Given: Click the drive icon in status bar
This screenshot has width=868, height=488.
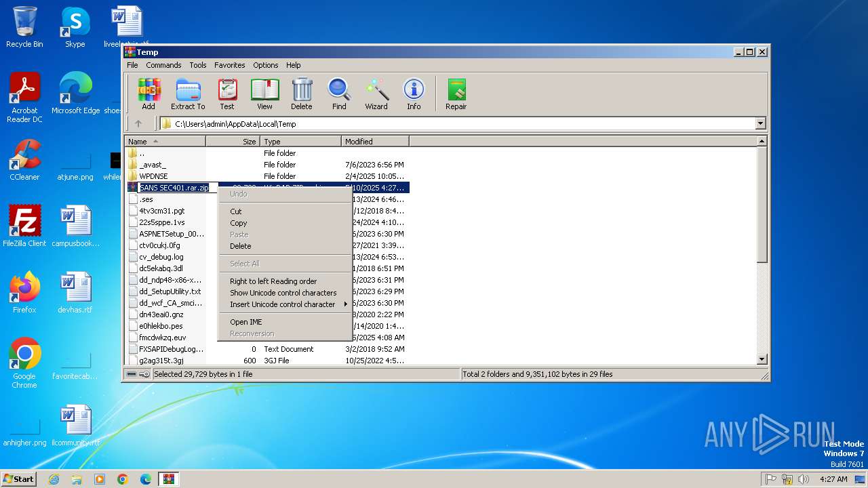Looking at the screenshot, I should [132, 374].
